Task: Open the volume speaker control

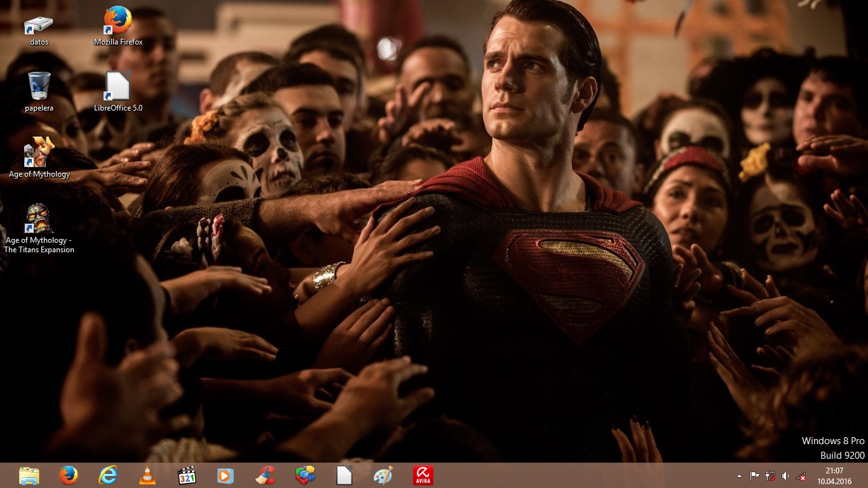Action: pyautogui.click(x=785, y=475)
